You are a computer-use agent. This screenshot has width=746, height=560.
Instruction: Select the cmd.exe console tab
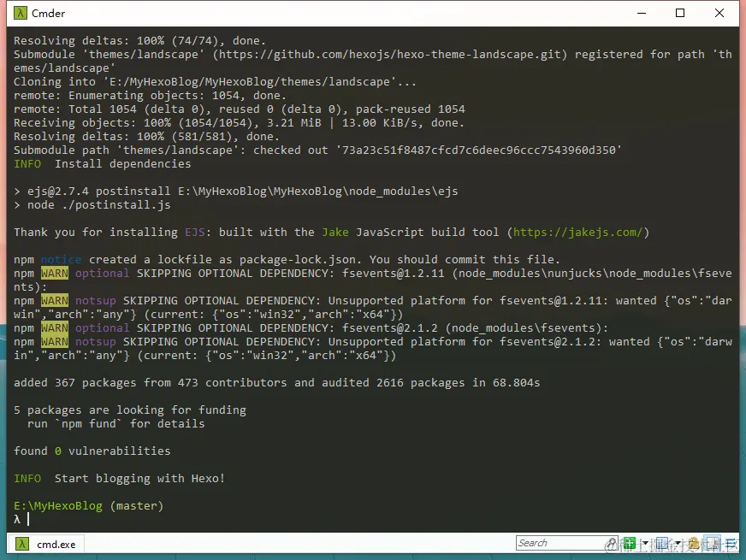click(46, 544)
